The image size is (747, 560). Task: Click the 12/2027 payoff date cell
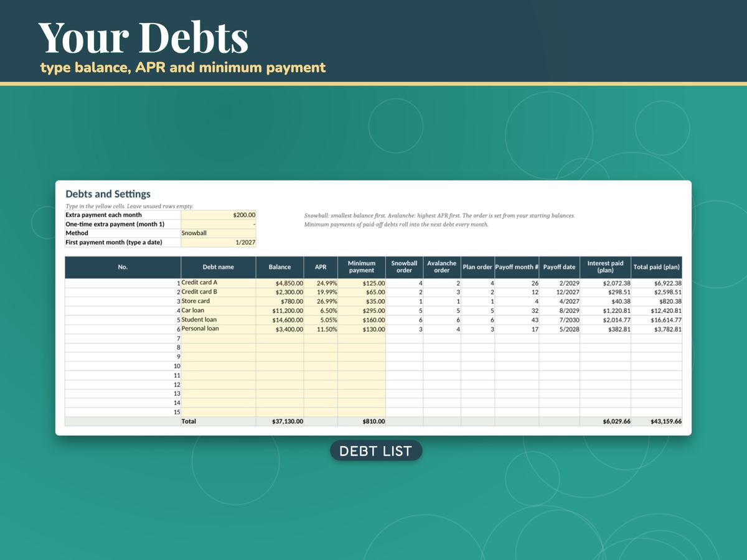[x=559, y=292]
